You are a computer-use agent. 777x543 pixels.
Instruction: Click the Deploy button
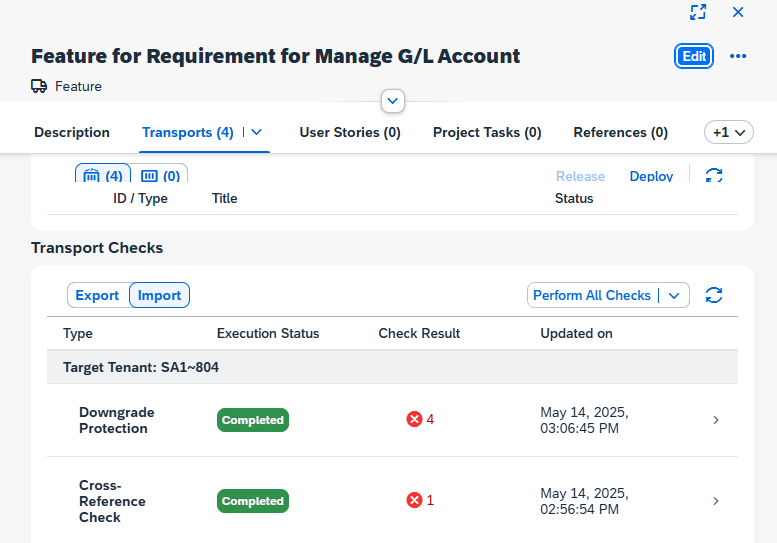651,176
